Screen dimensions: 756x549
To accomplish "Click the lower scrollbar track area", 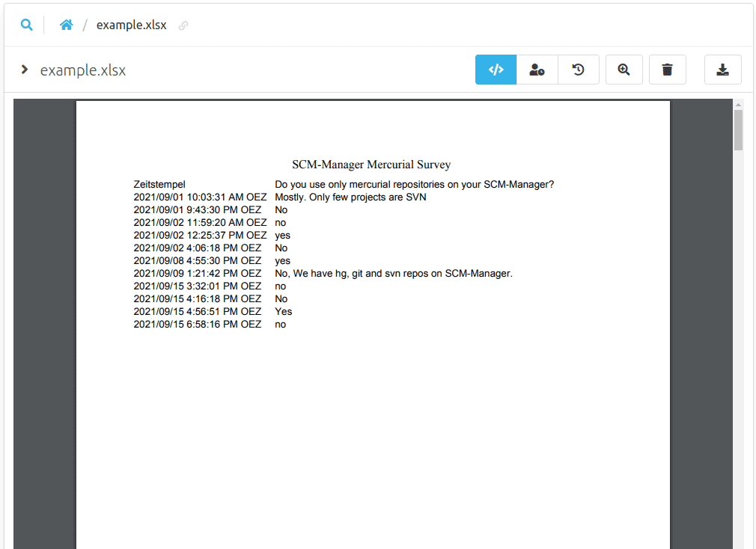I will [740, 374].
